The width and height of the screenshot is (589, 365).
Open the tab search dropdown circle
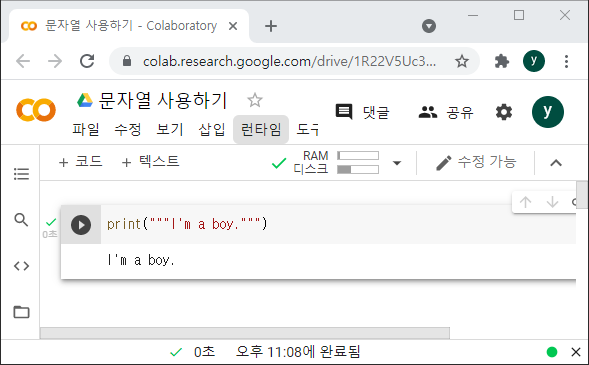429,26
